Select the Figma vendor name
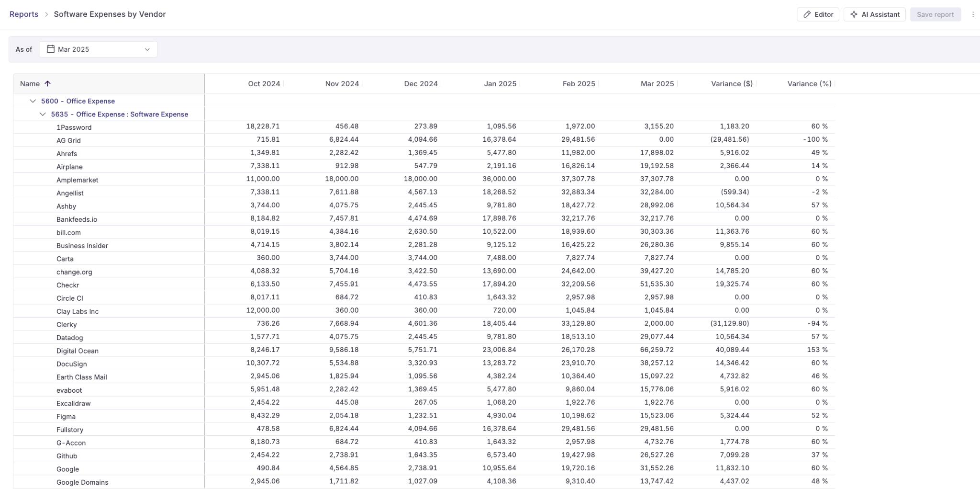This screenshot has width=980, height=489. click(x=66, y=417)
